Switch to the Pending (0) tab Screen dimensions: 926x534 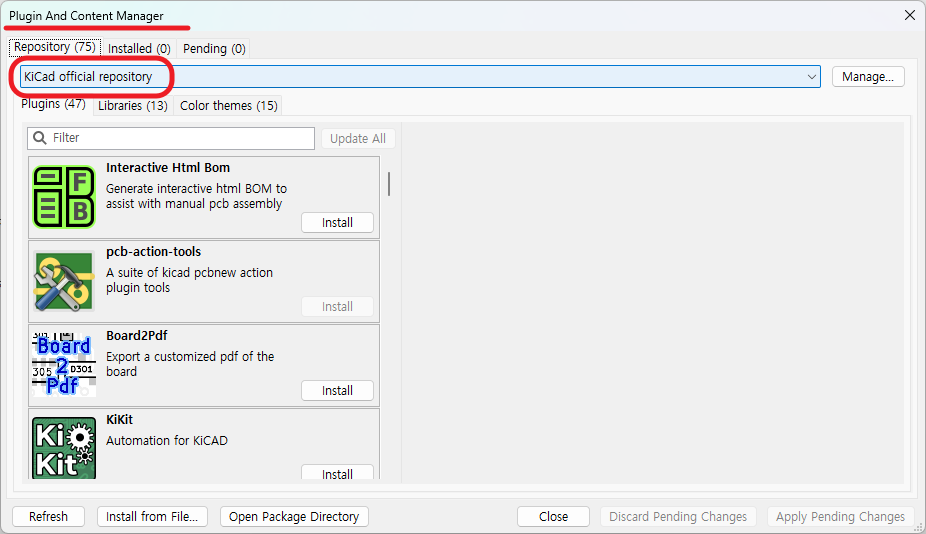tap(214, 48)
